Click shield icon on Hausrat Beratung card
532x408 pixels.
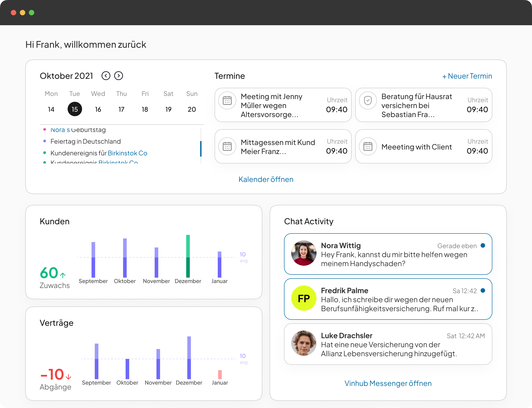pyautogui.click(x=368, y=101)
